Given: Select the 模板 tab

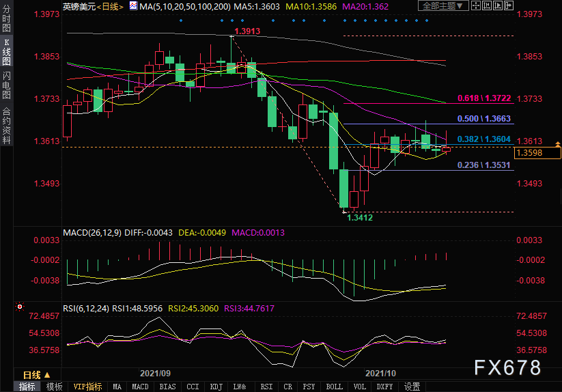Looking at the screenshot, I should pyautogui.click(x=54, y=387).
